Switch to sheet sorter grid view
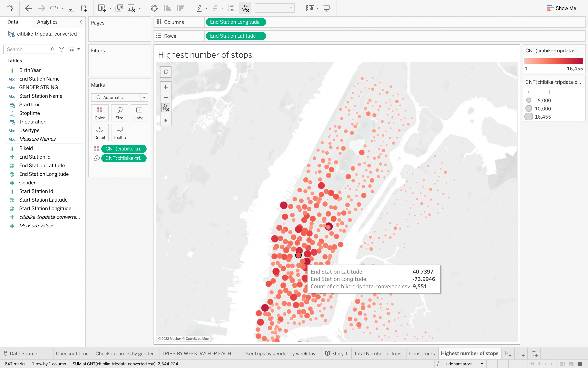The image size is (588, 368). 563,364
